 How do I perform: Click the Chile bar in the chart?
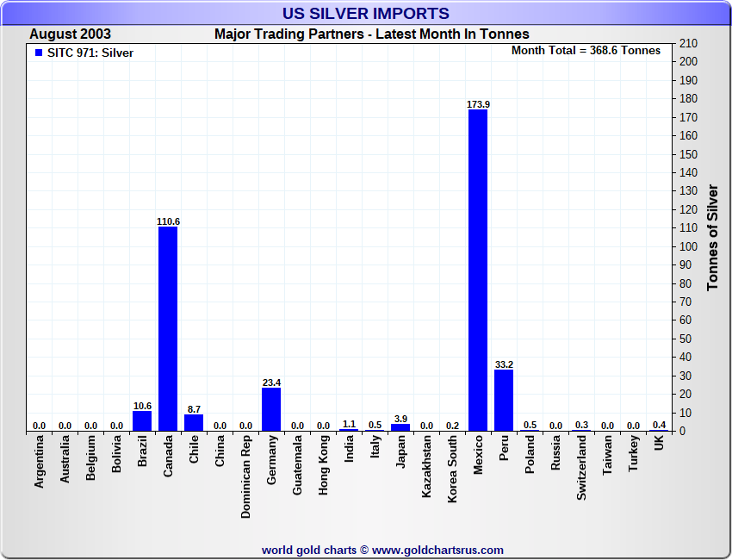point(194,423)
